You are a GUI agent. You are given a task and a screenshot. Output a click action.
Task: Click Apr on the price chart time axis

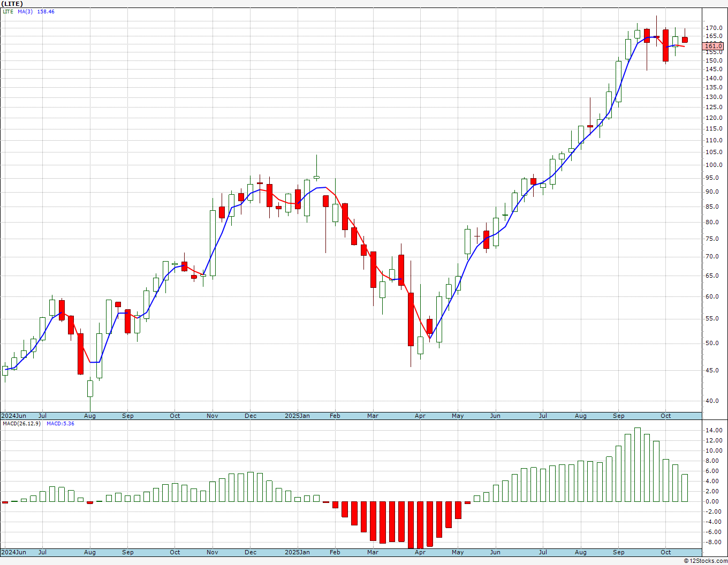click(x=420, y=416)
